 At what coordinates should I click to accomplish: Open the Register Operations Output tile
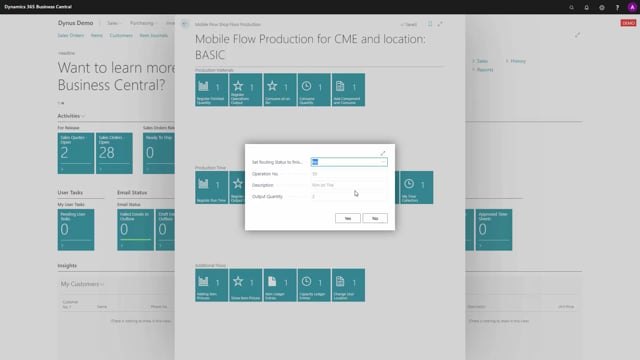pyautogui.click(x=245, y=90)
